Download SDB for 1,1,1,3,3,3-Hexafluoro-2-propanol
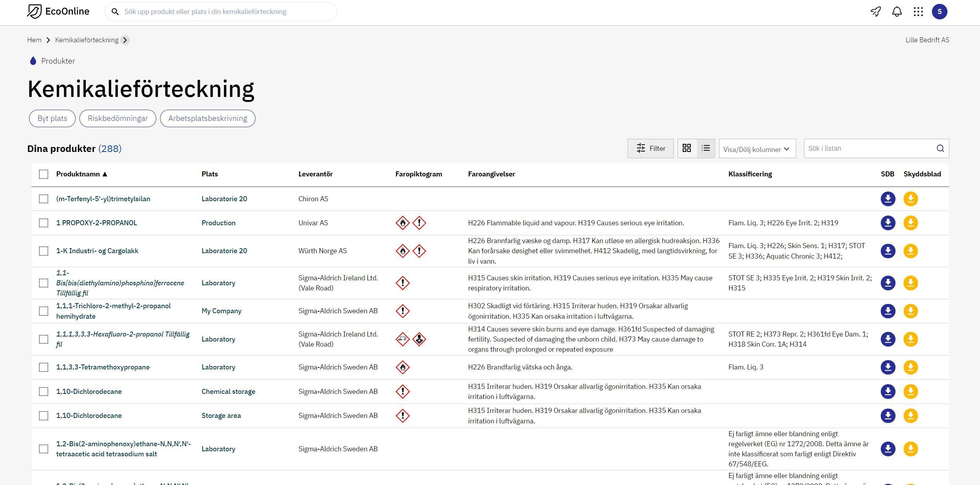The width and height of the screenshot is (980, 485). click(x=888, y=339)
